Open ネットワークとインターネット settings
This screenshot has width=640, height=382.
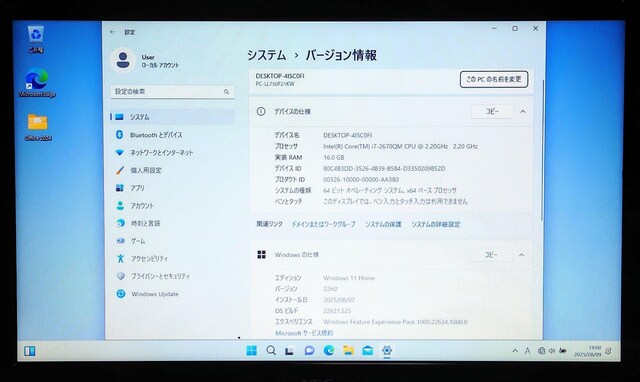172,152
